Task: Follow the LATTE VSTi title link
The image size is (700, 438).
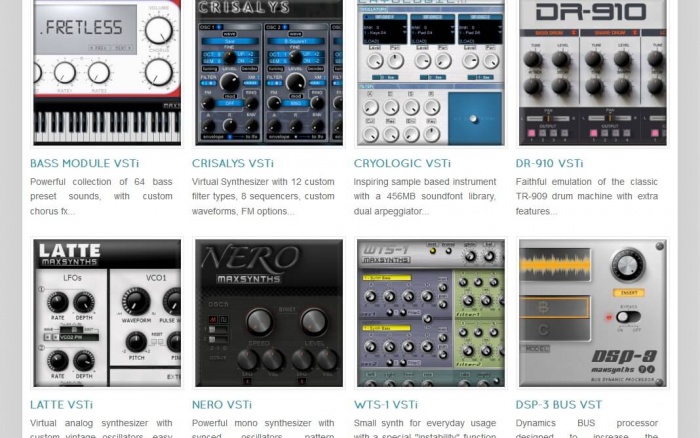Action: coord(61,405)
